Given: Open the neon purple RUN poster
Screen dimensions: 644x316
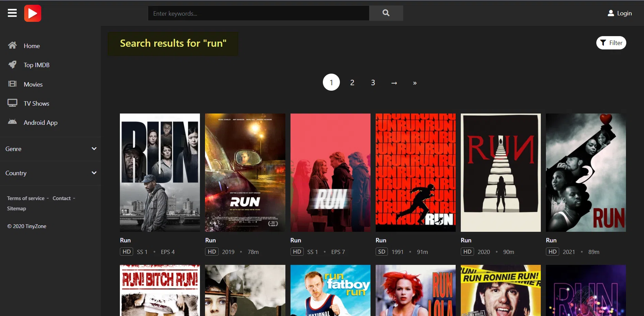Looking at the screenshot, I should coord(586,290).
